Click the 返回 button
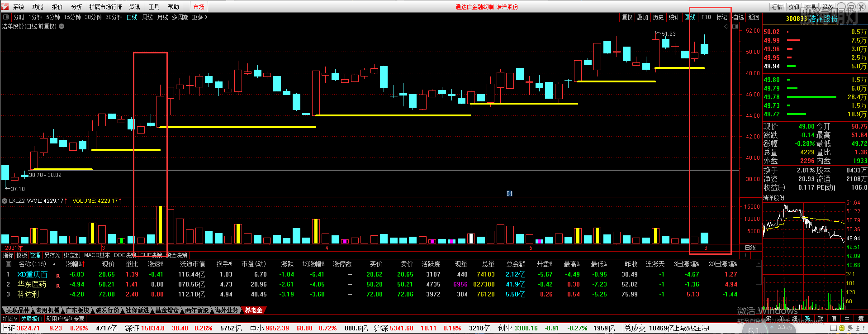 (x=754, y=17)
